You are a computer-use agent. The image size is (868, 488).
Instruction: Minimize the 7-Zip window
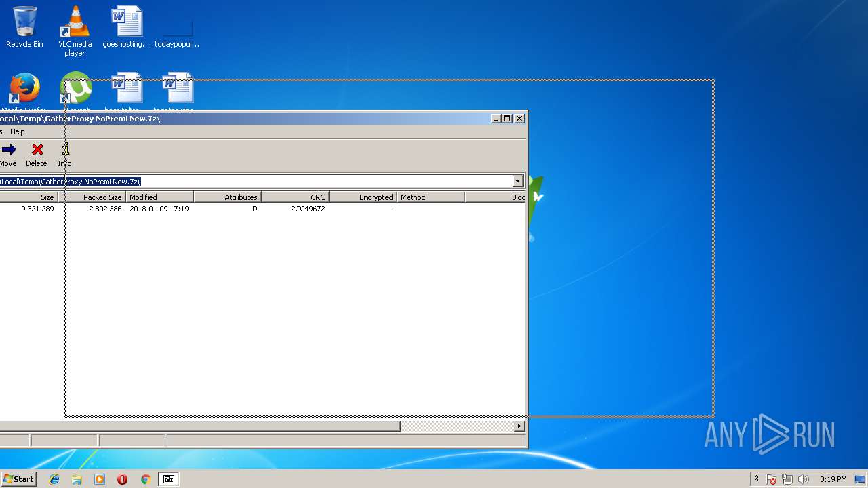tap(496, 119)
